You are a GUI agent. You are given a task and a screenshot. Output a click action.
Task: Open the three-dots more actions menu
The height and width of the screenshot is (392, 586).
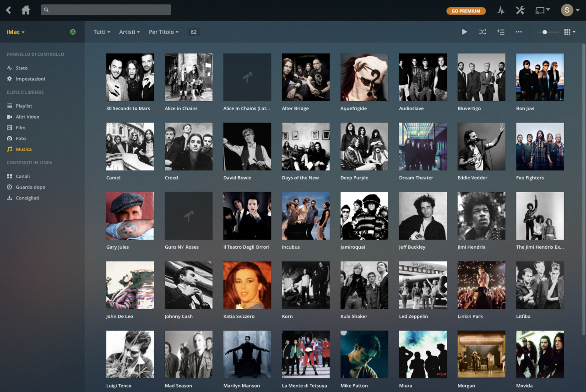519,32
